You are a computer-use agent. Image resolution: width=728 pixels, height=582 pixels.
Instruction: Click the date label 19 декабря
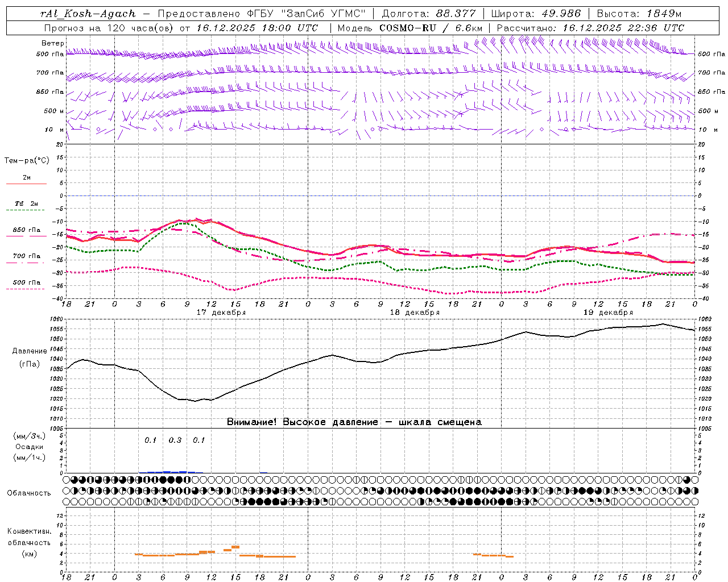pos(608,313)
